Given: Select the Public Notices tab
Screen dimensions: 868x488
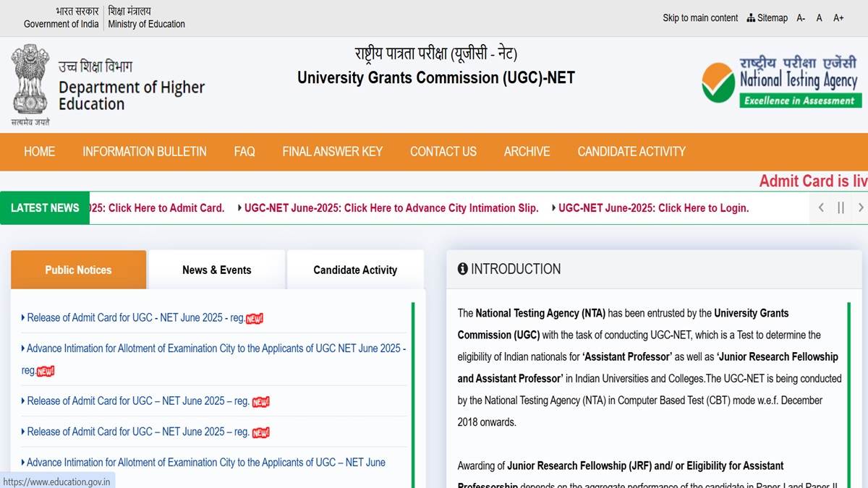Looking at the screenshot, I should pyautogui.click(x=78, y=270).
